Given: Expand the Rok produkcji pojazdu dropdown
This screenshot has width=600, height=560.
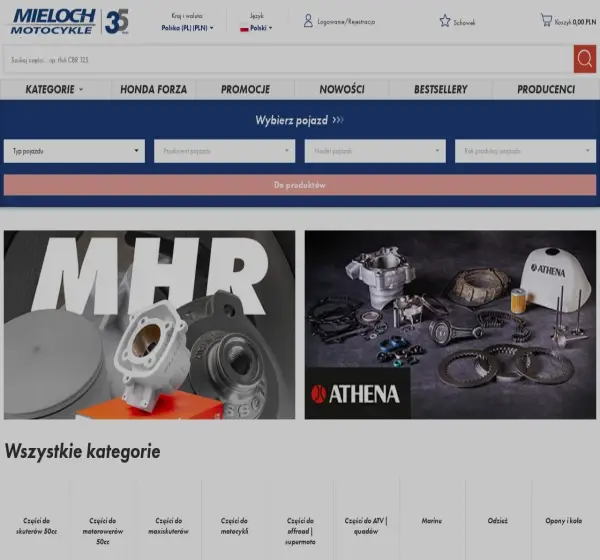Looking at the screenshot, I should 525,151.
